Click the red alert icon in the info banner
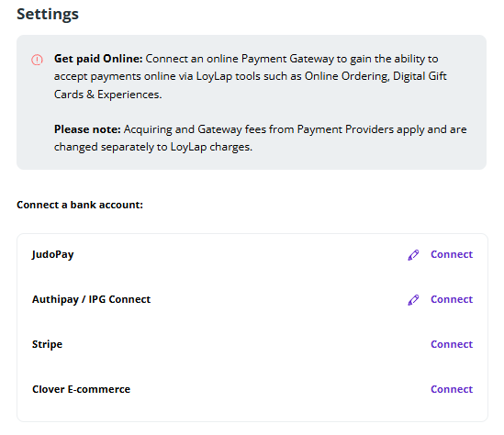This screenshot has height=435, width=504. 37,60
